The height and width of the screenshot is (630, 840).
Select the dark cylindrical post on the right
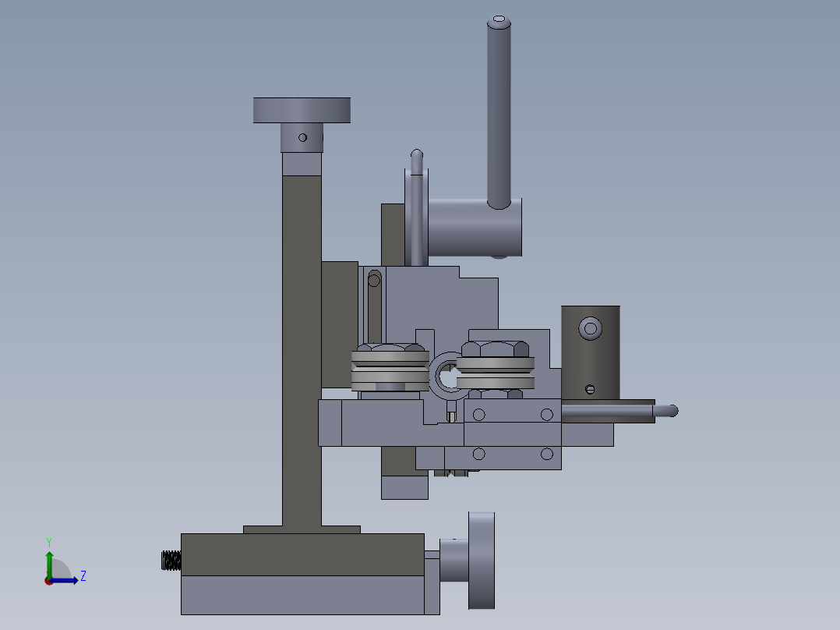pyautogui.click(x=591, y=352)
